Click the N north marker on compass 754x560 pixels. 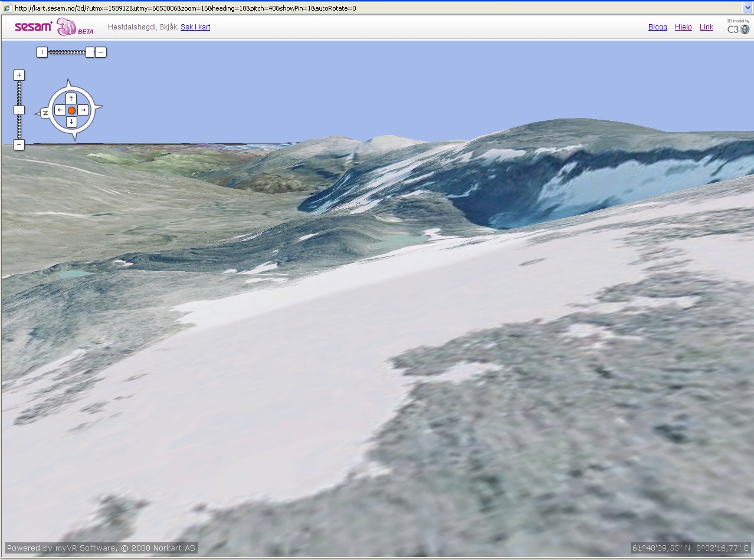(x=45, y=113)
